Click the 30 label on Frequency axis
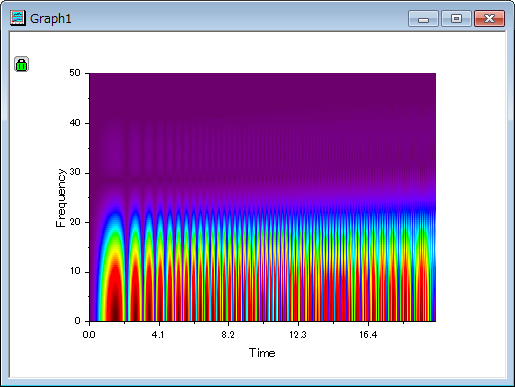 tap(75, 172)
